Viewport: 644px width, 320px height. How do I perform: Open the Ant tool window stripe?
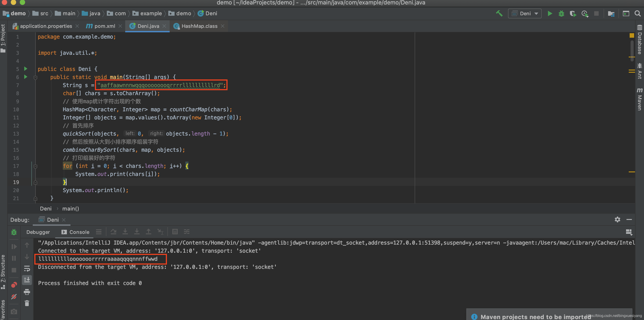[x=640, y=71]
